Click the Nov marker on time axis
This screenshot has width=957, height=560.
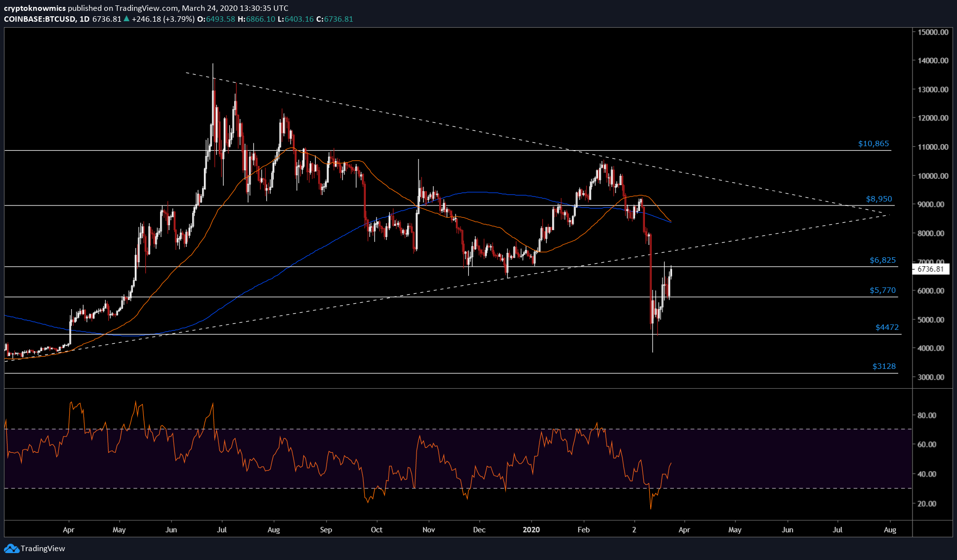pos(428,530)
